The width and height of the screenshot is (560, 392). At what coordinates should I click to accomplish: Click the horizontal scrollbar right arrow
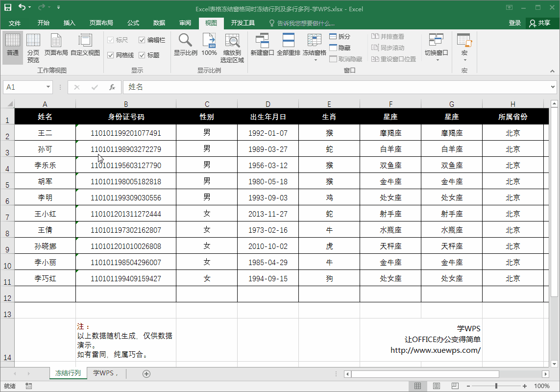click(x=545, y=374)
